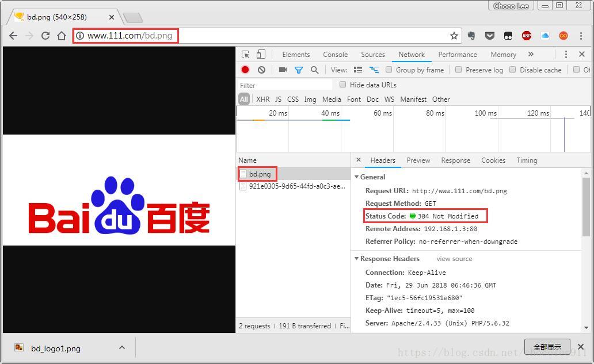This screenshot has height=364, width=594.
Task: Go back to the previous page
Action: (13, 36)
